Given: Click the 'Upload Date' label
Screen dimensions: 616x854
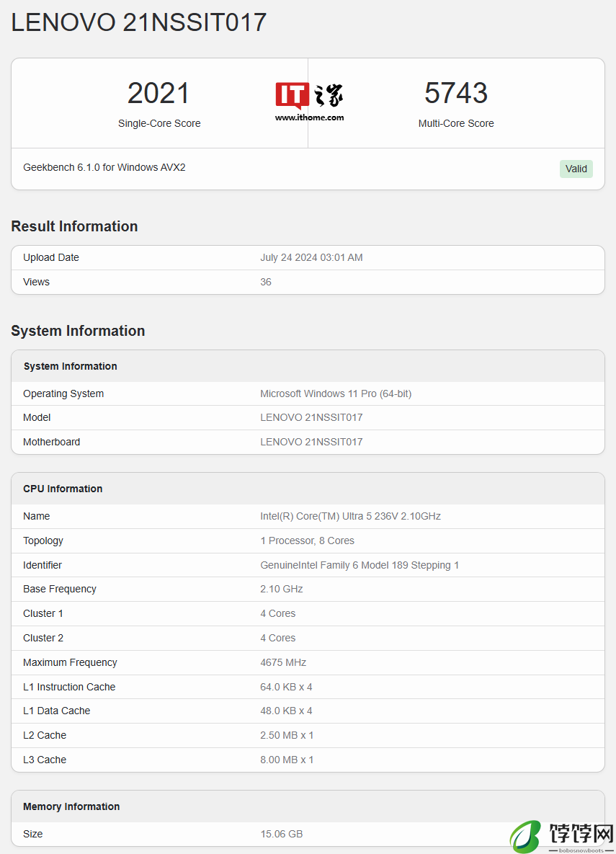Looking at the screenshot, I should pos(50,257).
